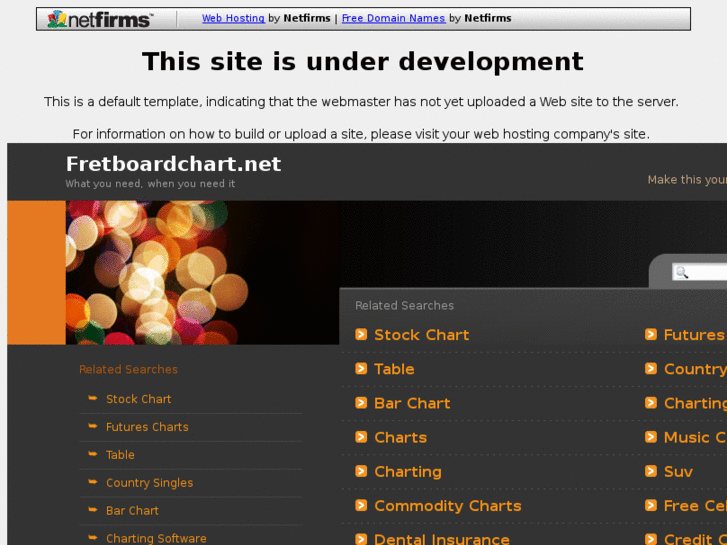
Task: Click the magnifier icon in search box
Action: coord(682,273)
